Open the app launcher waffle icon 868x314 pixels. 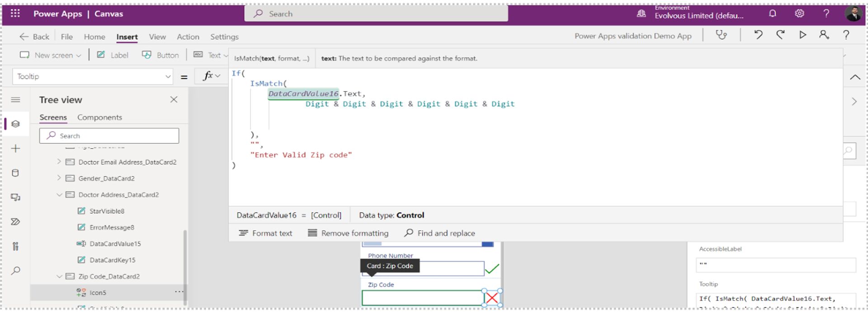pos(15,13)
